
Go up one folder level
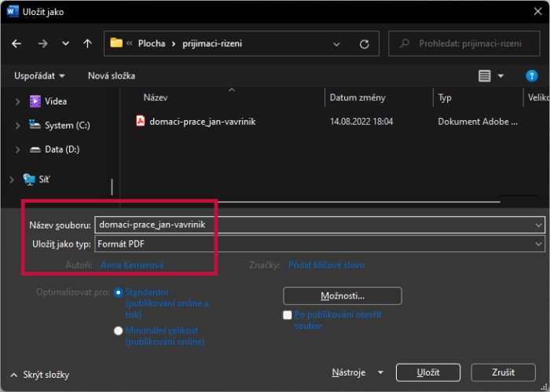(87, 43)
